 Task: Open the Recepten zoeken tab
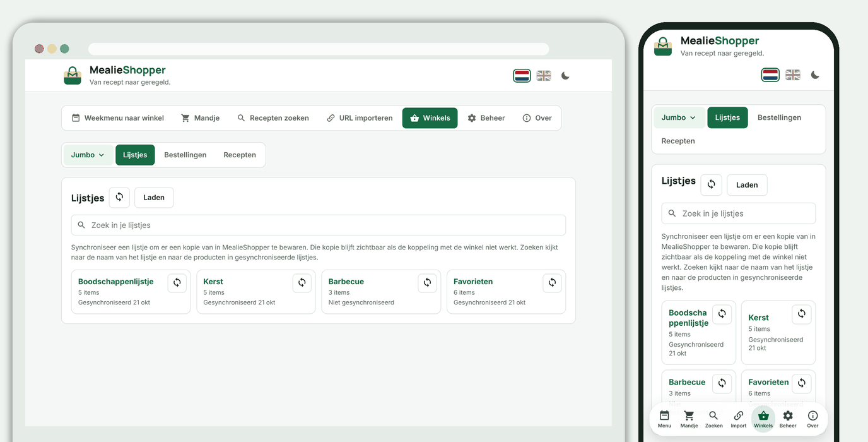pyautogui.click(x=273, y=118)
